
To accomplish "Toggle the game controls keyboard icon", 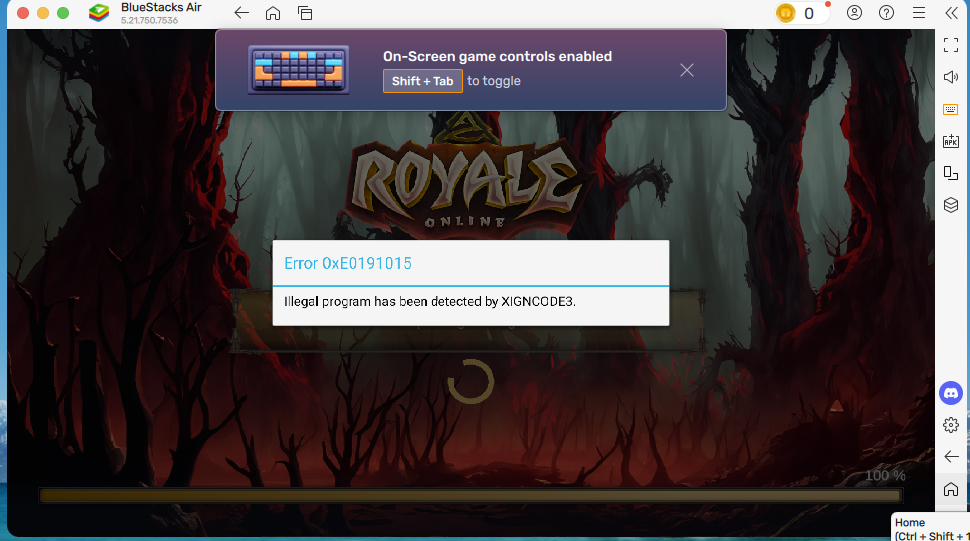I will (951, 109).
